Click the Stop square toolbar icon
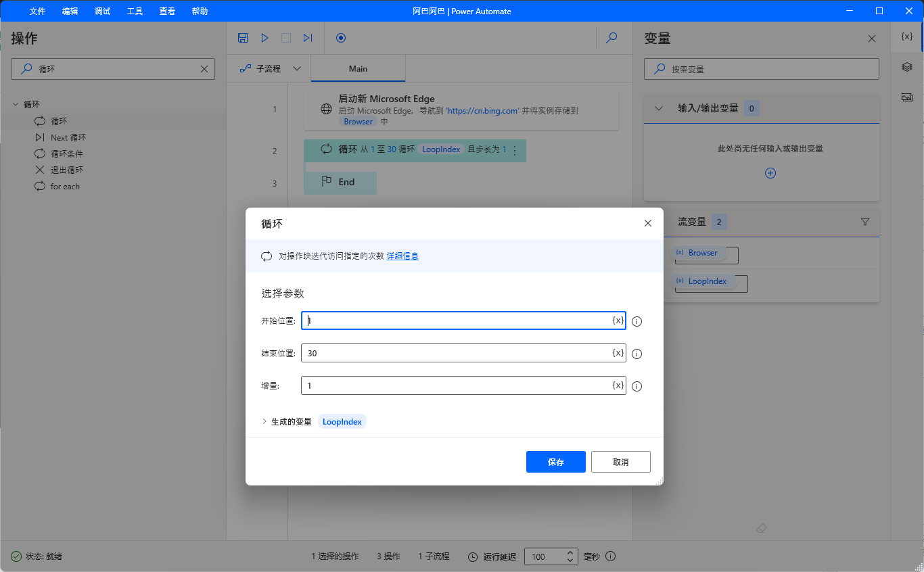Image resolution: width=924 pixels, height=572 pixels. pyautogui.click(x=286, y=38)
